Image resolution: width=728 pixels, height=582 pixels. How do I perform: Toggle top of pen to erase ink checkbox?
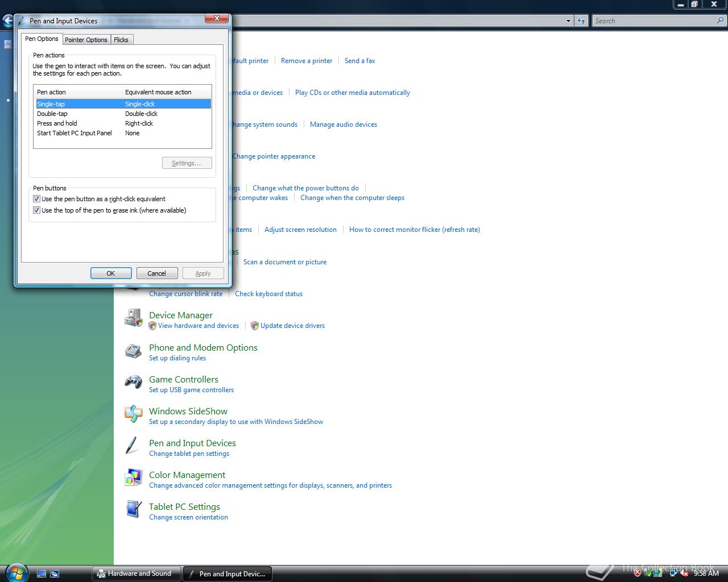[36, 210]
